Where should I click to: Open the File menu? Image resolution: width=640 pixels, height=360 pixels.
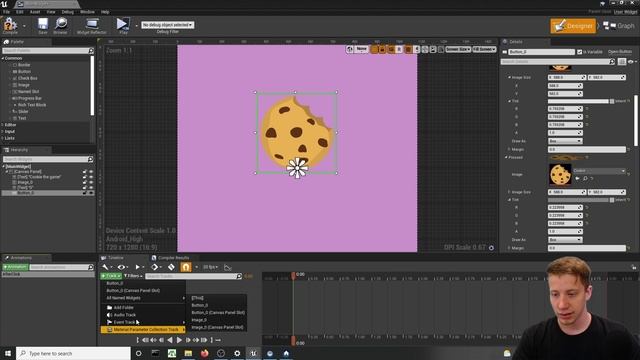[x=7, y=12]
